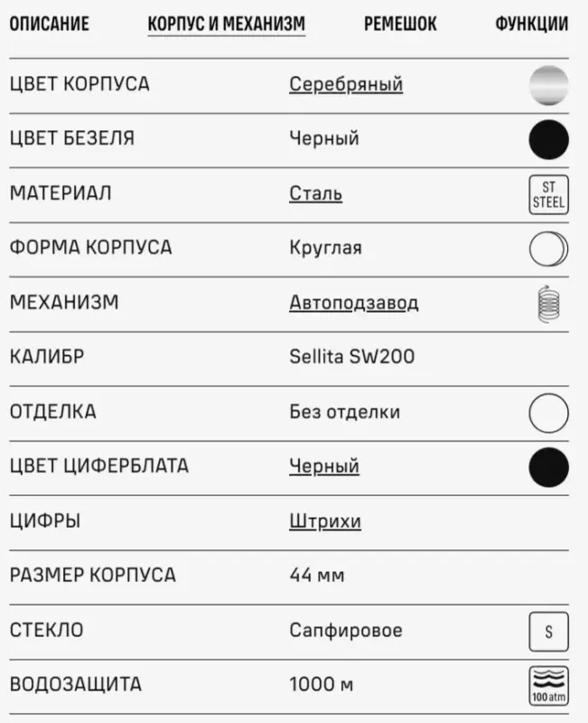Screen dimensions: 588x723
Task: Open the КОРПУС И МЕХАНИЗМ tab
Action: tap(226, 24)
